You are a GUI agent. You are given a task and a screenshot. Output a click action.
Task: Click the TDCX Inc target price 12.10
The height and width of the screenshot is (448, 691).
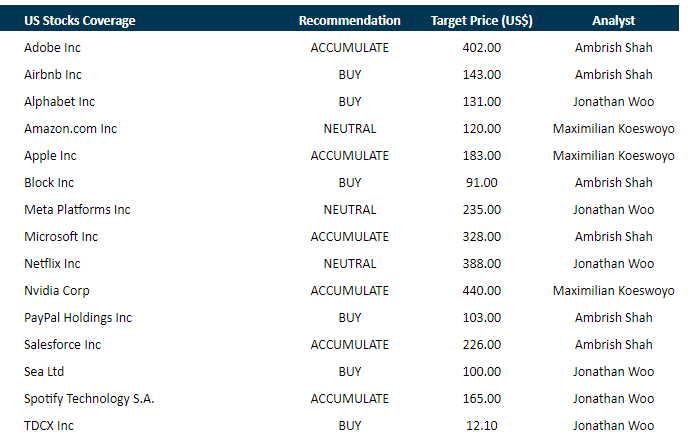(481, 425)
